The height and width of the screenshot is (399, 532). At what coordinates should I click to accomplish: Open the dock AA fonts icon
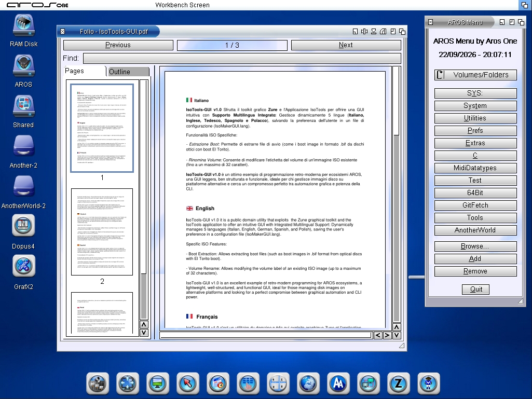coord(338,383)
